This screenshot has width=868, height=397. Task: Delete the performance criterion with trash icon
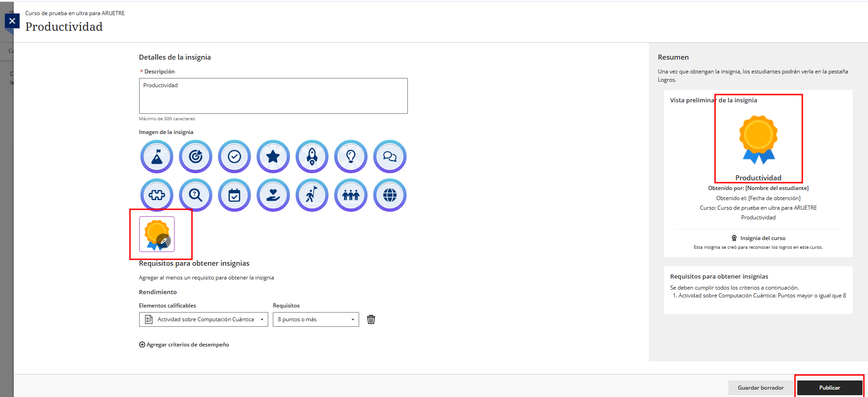pyautogui.click(x=371, y=319)
